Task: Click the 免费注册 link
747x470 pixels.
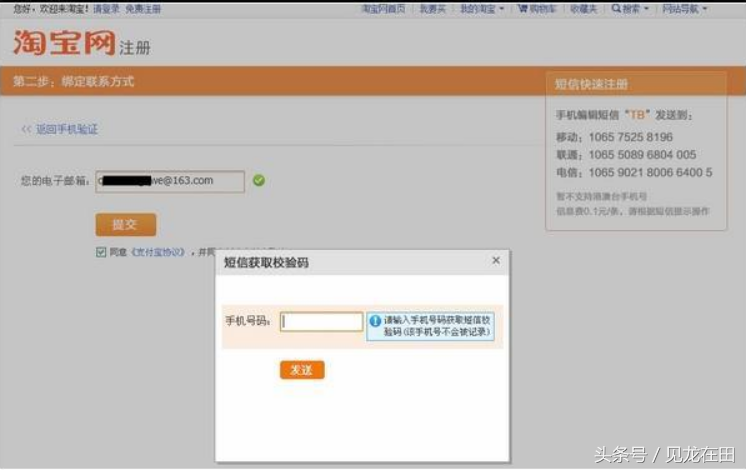Action: 143,9
